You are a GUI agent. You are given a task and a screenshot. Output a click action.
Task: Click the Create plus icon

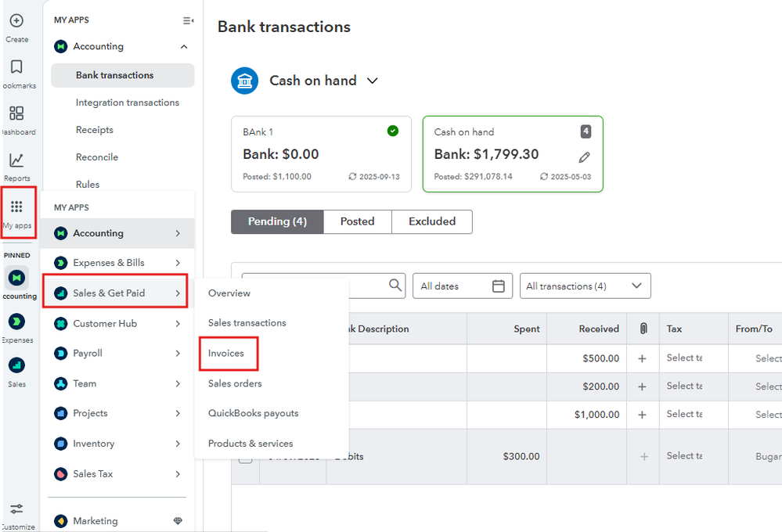click(x=16, y=20)
